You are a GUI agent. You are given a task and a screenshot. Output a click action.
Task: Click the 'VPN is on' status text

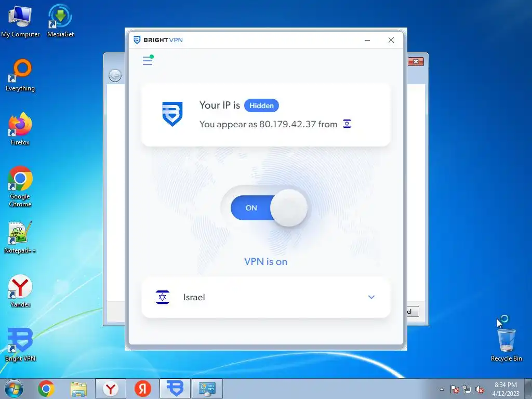point(265,262)
